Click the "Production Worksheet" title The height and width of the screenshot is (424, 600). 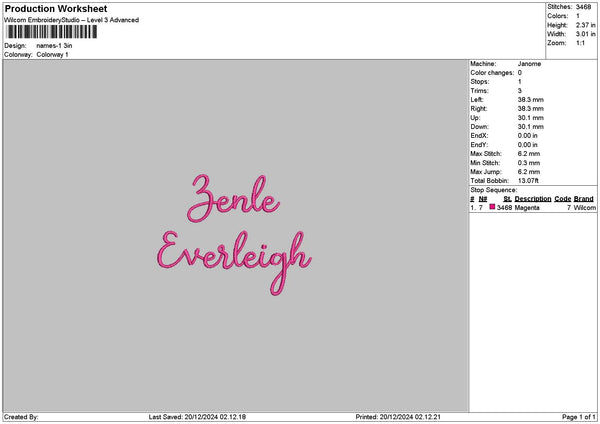coord(56,8)
